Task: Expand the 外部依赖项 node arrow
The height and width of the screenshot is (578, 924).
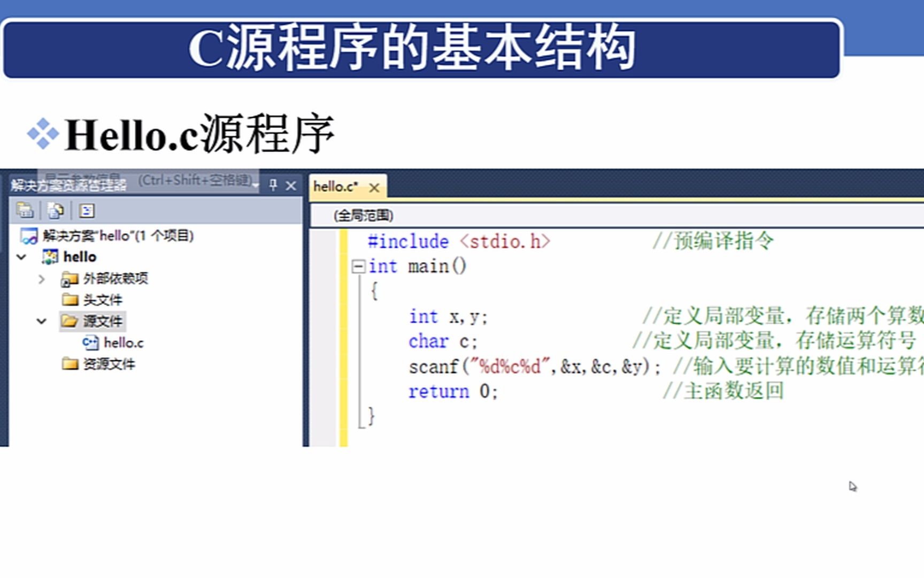Action: tap(42, 279)
